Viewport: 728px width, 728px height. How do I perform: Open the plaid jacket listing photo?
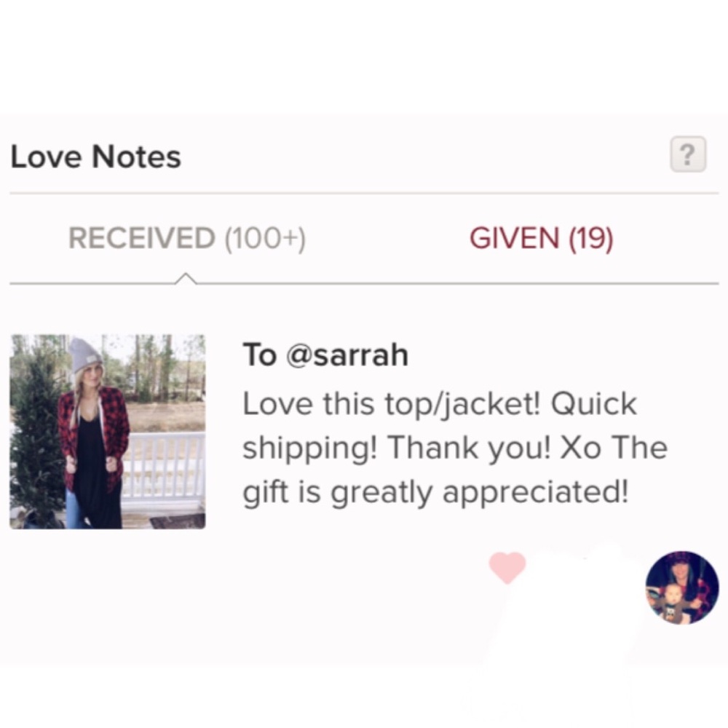[108, 431]
